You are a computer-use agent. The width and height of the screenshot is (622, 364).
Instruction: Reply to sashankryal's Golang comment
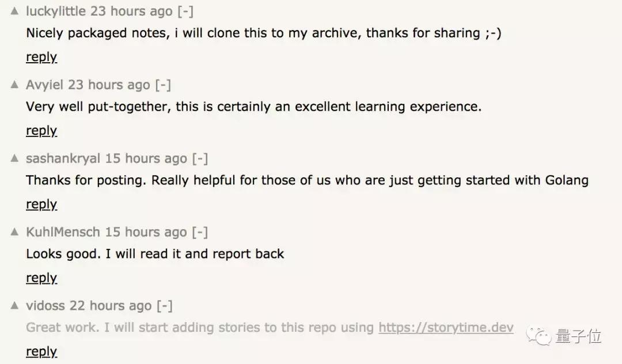(x=41, y=204)
